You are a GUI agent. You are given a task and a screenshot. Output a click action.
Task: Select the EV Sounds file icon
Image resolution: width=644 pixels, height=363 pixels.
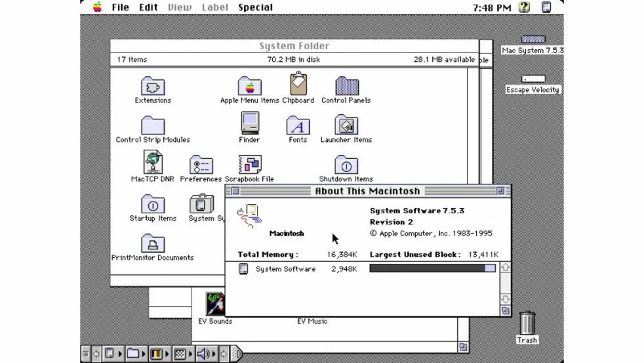pyautogui.click(x=215, y=304)
